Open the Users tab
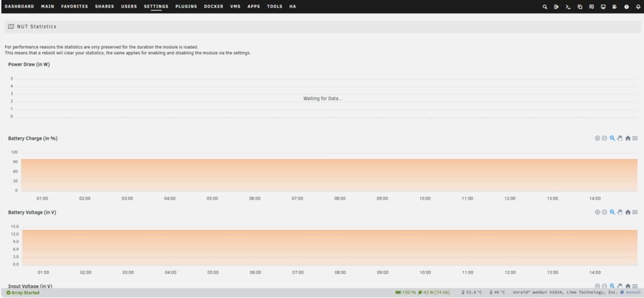Viewport: 644px width, 298px height. 129,6
